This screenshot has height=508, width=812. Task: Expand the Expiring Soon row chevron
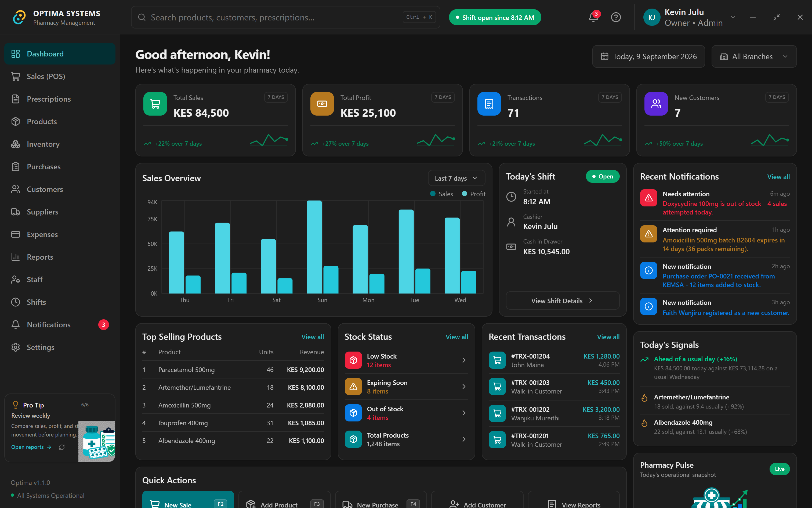[464, 387]
